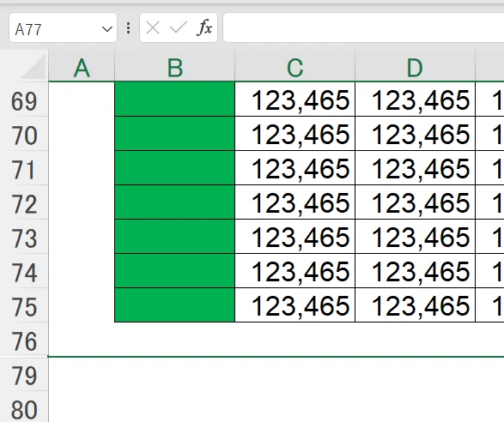Click green cell B73
This screenshot has height=422, width=504.
pos(175,237)
